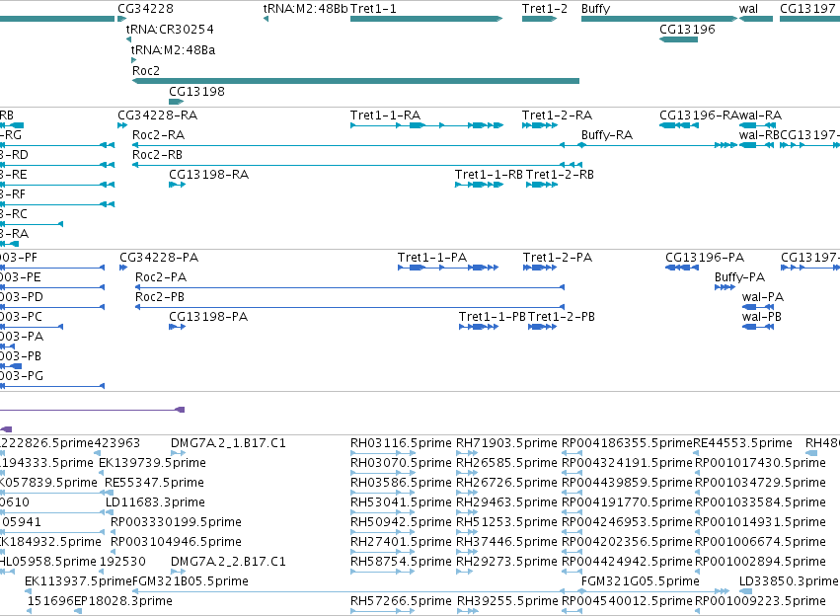Click Tret1-1-RA transcript label
The width and height of the screenshot is (840, 616).
click(x=385, y=115)
